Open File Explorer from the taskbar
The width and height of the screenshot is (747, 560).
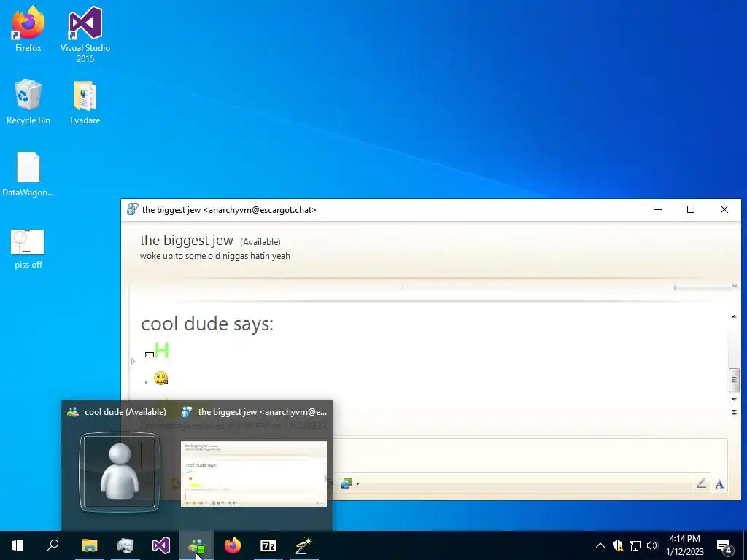point(89,545)
